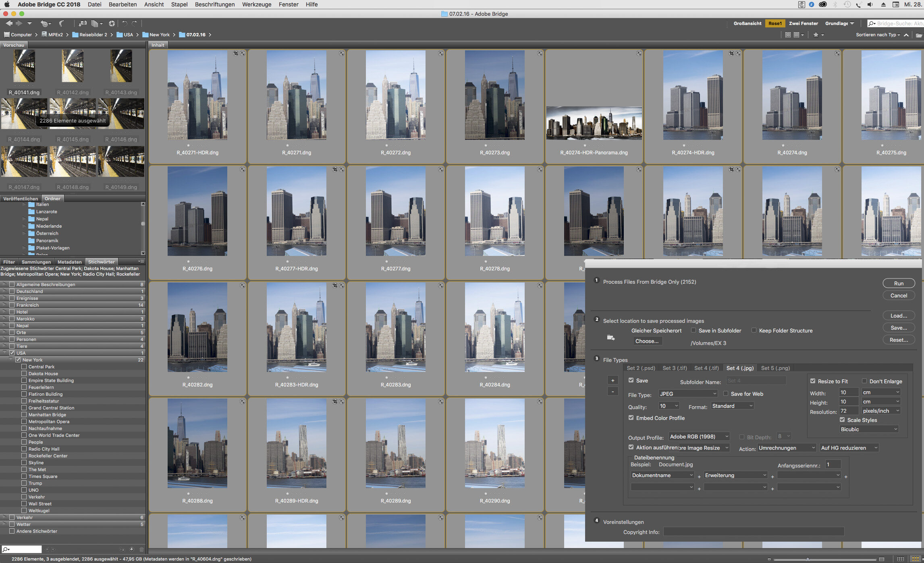The width and height of the screenshot is (924, 563).
Task: Open filter by rating star menu
Action: 818,35
